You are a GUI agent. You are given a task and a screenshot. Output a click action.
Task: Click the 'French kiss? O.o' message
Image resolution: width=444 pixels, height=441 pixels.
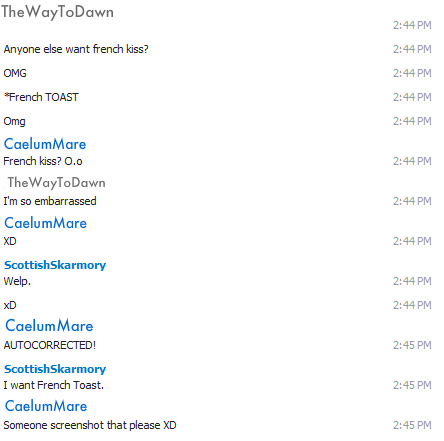point(43,161)
